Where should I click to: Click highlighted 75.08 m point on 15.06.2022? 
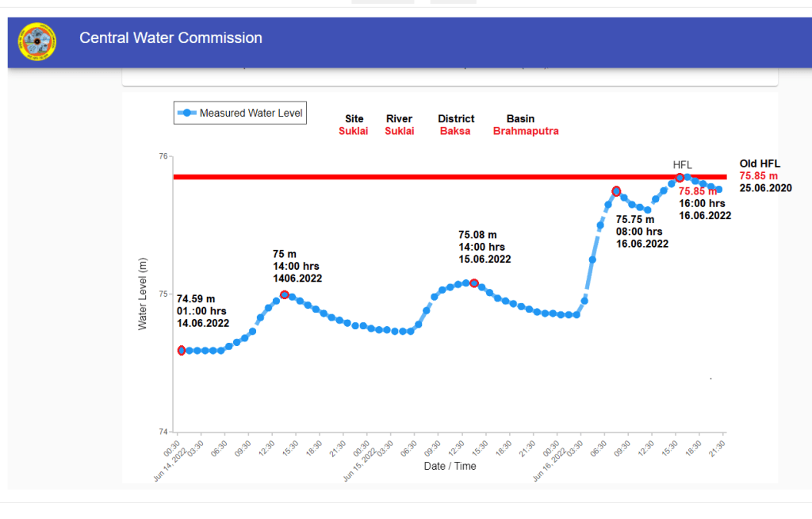pos(474,283)
